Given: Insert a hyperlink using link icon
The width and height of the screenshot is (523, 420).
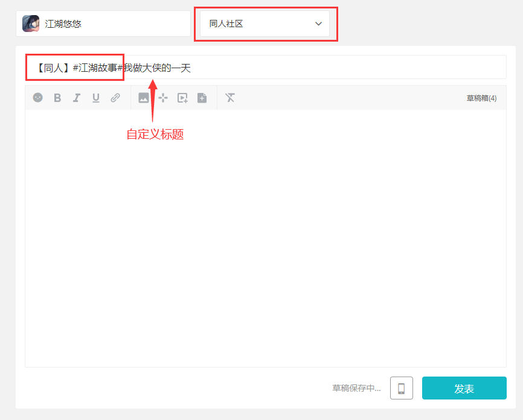Looking at the screenshot, I should [x=115, y=97].
